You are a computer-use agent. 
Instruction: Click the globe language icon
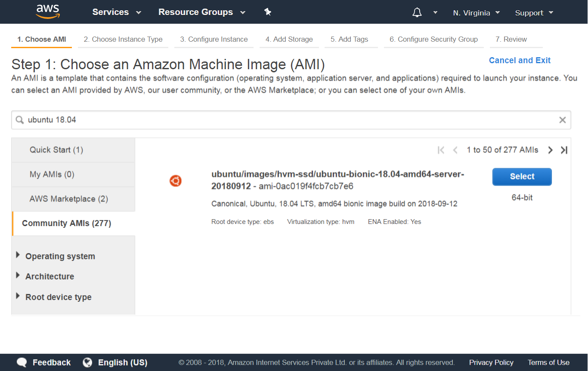87,362
